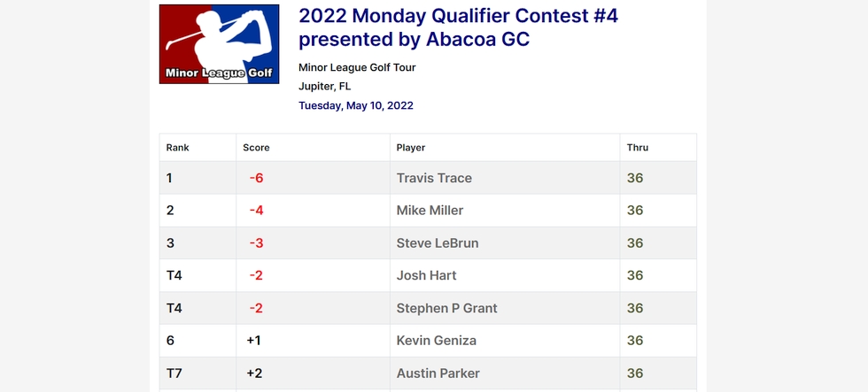The width and height of the screenshot is (868, 392).
Task: Click the Thru column header
Action: point(637,148)
